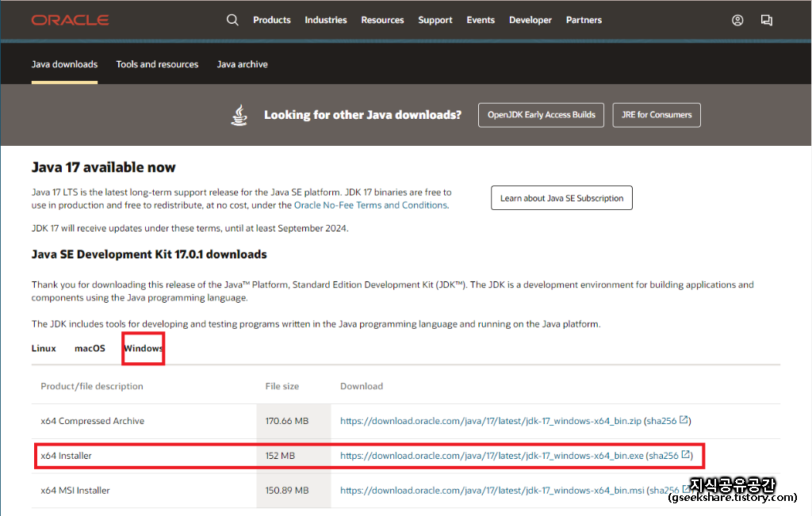Select the Windows tab

click(x=144, y=348)
